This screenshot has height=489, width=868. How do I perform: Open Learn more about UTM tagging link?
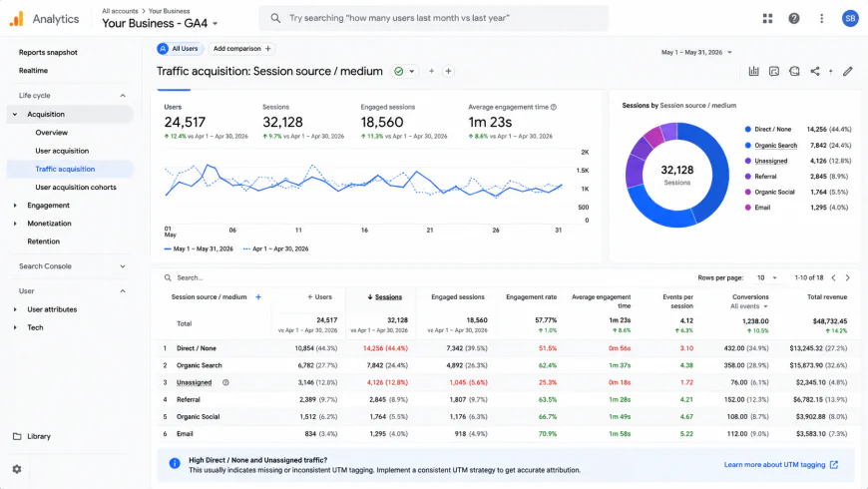(780, 465)
